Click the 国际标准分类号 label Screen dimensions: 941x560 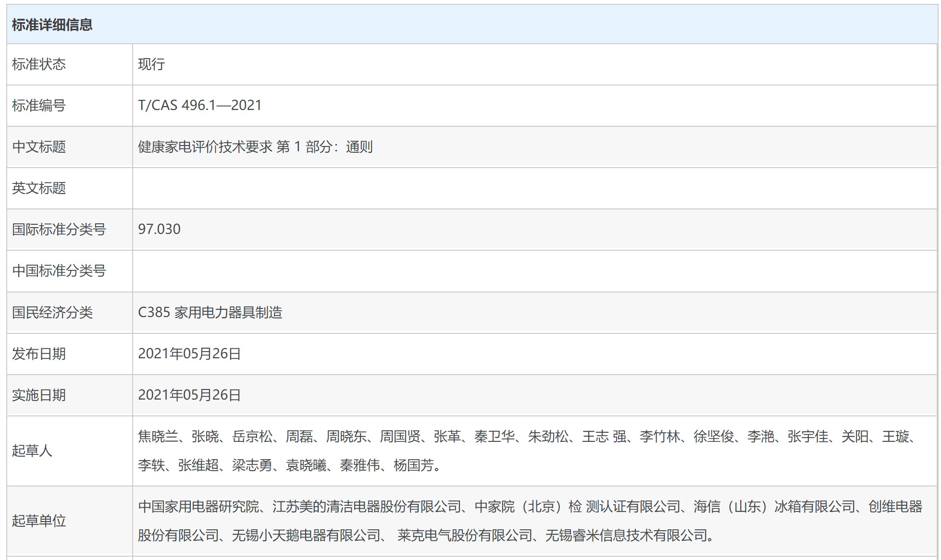pyautogui.click(x=59, y=230)
